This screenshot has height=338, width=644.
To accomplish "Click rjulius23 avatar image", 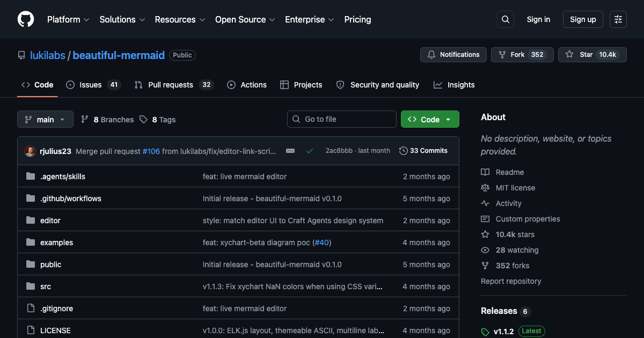I will click(x=30, y=151).
